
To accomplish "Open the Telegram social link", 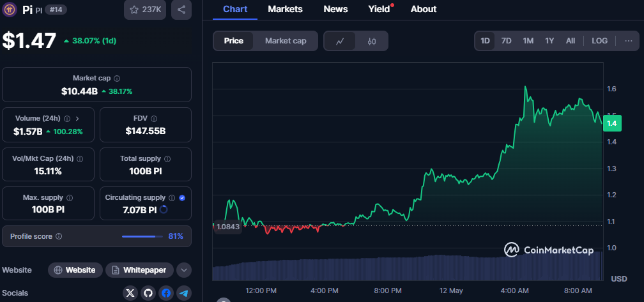I will pyautogui.click(x=184, y=293).
